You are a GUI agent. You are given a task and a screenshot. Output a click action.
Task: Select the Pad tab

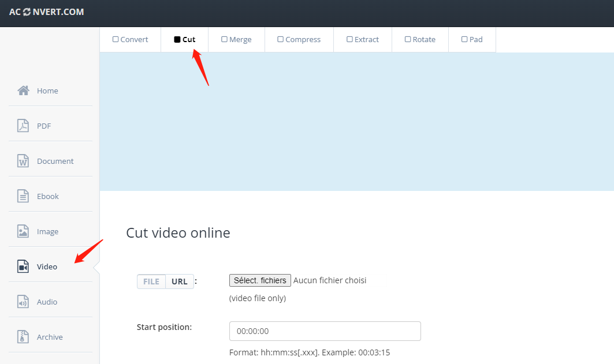coord(472,40)
